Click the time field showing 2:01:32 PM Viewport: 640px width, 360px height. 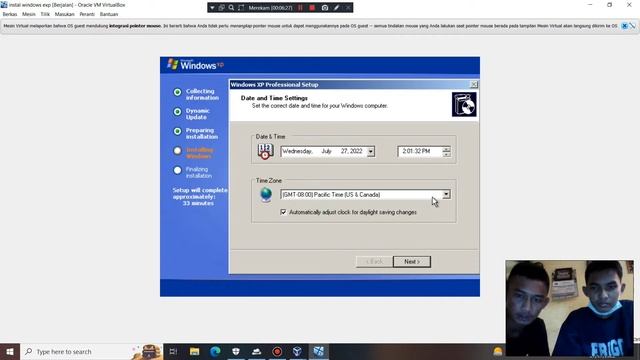coord(420,151)
